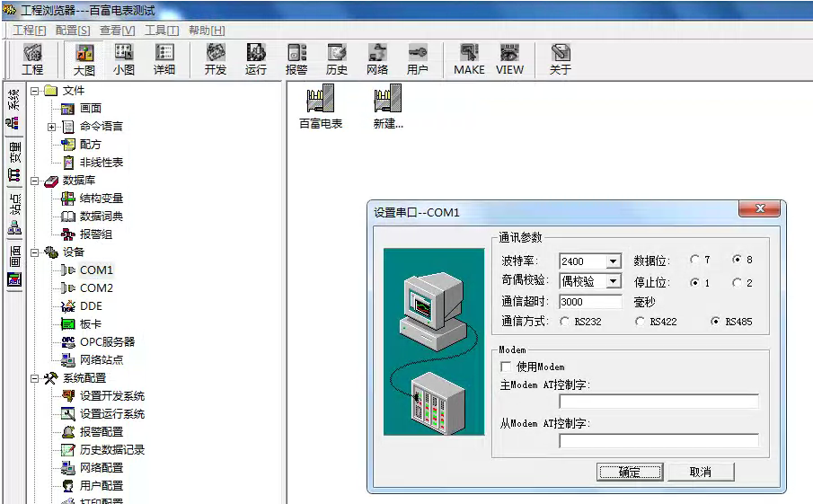The image size is (813, 504).
Task: Choose RS422 communication mode
Action: click(641, 322)
